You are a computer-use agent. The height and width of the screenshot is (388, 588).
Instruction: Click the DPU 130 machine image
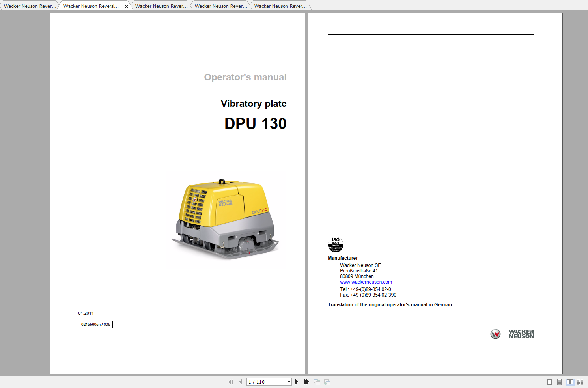point(225,219)
